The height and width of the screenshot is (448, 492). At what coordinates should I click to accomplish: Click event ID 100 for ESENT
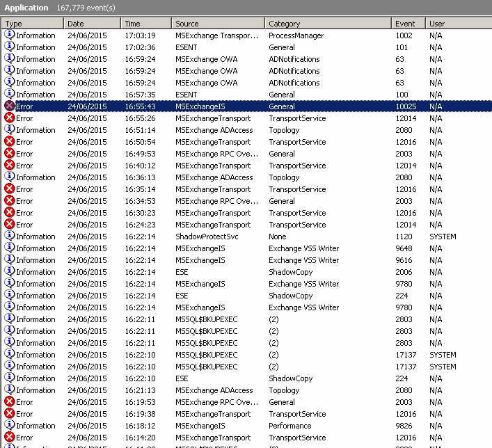[x=402, y=95]
